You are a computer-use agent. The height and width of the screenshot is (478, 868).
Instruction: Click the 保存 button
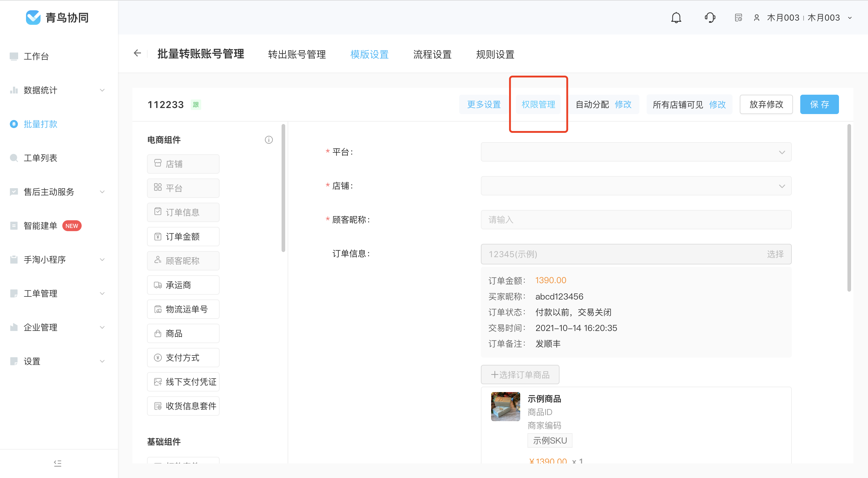click(x=820, y=104)
